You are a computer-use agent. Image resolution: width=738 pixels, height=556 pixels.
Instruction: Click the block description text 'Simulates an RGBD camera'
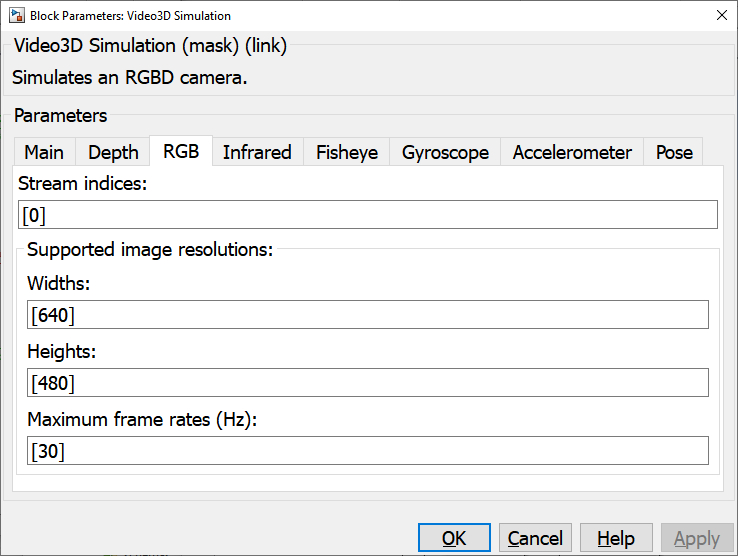coord(129,77)
